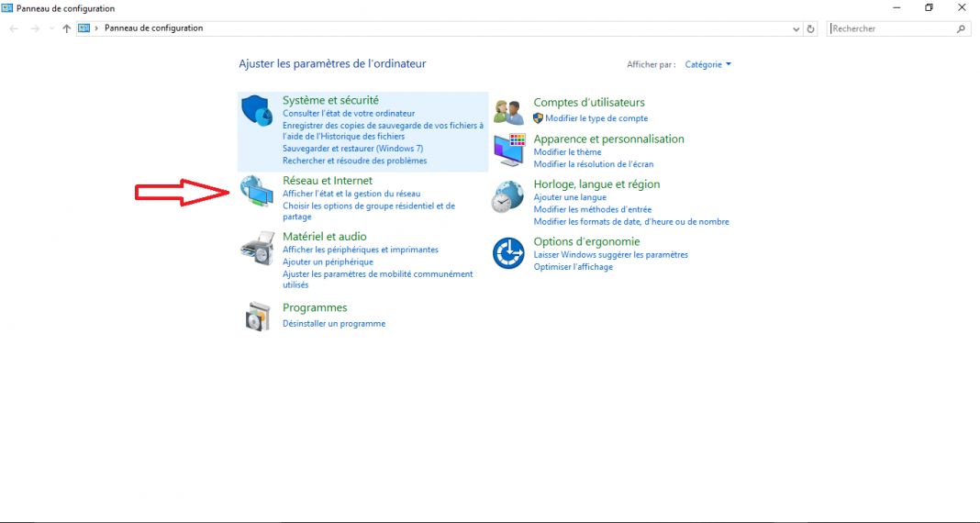Click the search magnifier icon
Image resolution: width=980 pixels, height=523 pixels.
(x=961, y=28)
